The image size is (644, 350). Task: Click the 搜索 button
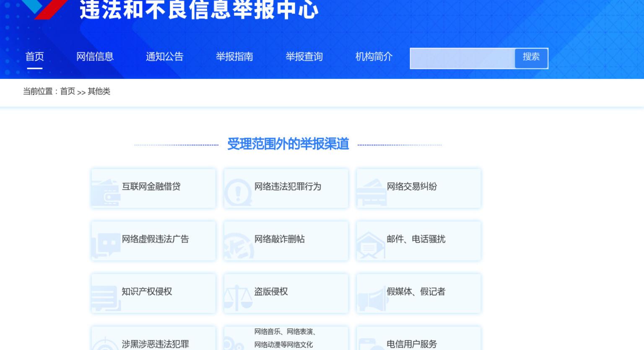tap(531, 58)
